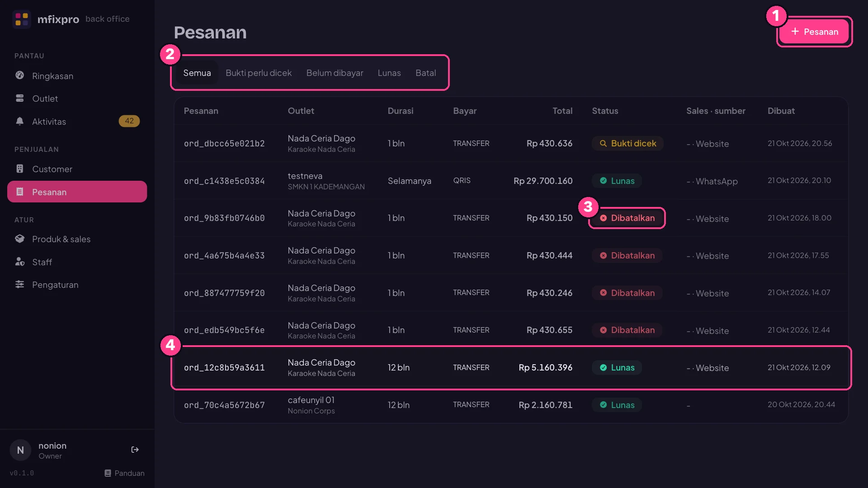Open Aktivitas menu item
The width and height of the screenshot is (868, 488).
click(x=77, y=121)
